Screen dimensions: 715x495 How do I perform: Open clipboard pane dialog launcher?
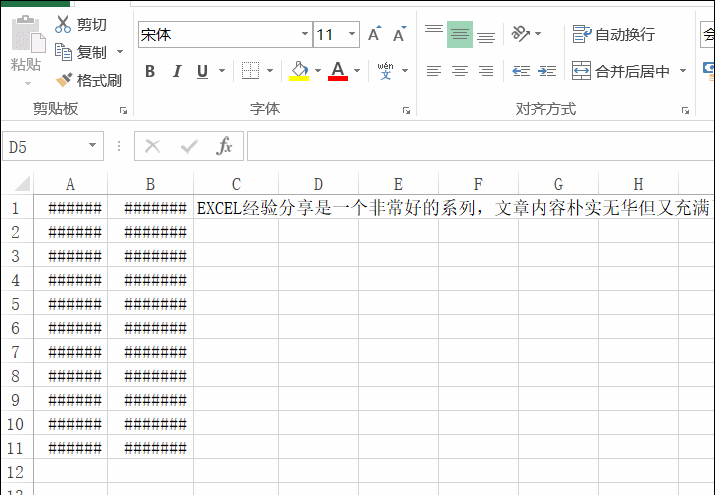click(123, 110)
